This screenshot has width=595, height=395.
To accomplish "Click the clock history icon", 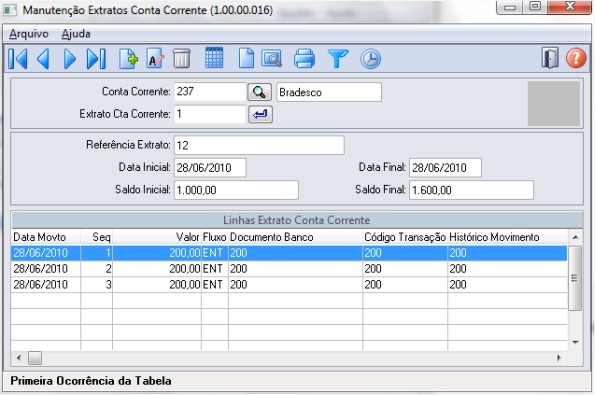I will click(370, 59).
